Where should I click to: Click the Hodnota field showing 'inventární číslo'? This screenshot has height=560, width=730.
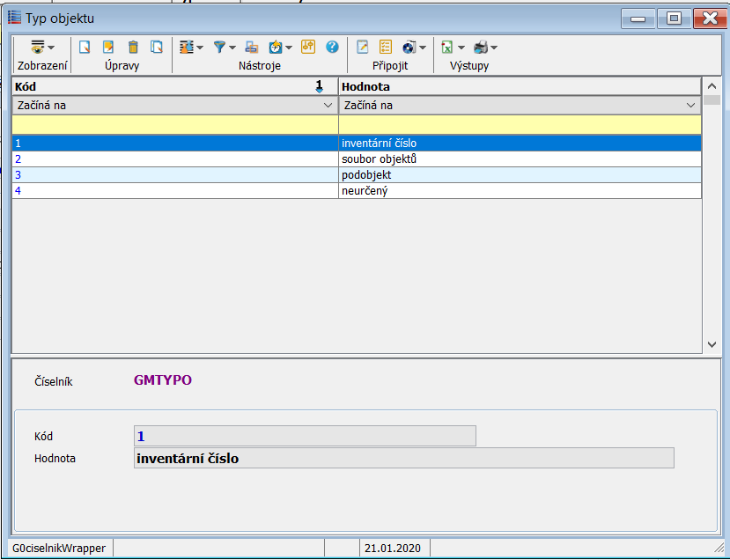(x=403, y=458)
